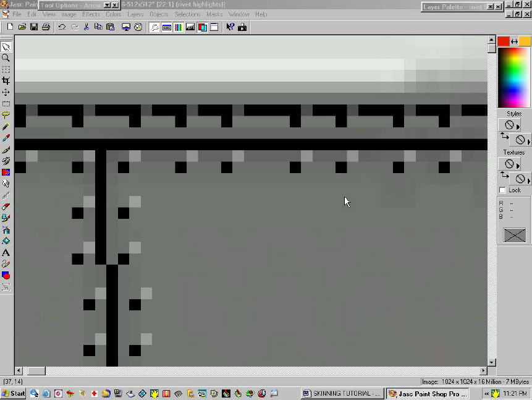Switch to SKINNING TUTORIAL taskbar window
Image resolution: width=532 pixels, height=400 pixels.
(342, 394)
